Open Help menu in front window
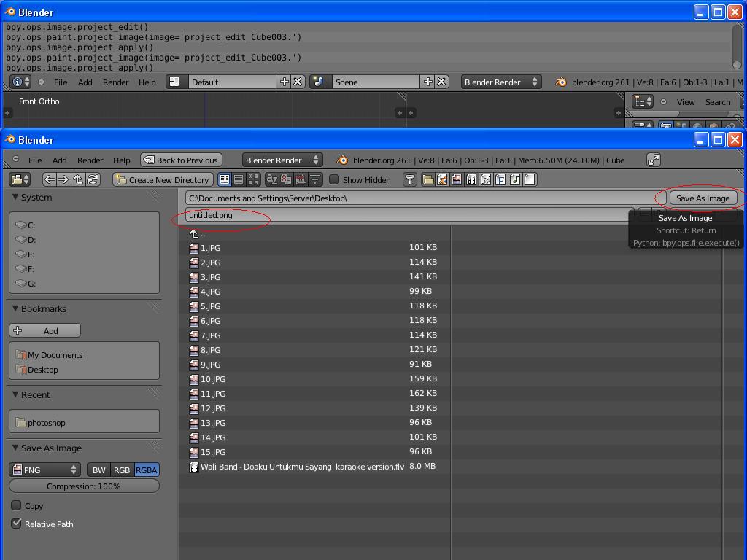 click(122, 160)
